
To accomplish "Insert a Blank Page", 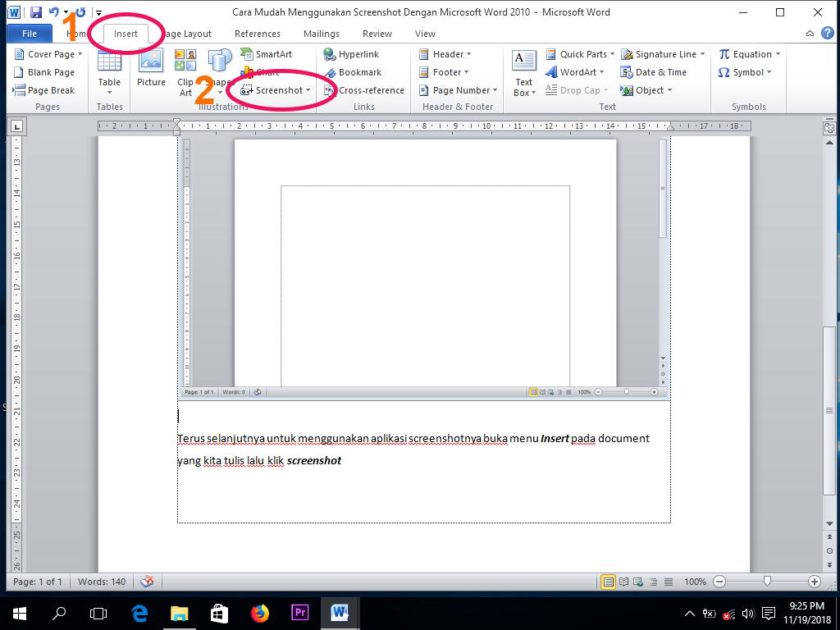I will [44, 72].
